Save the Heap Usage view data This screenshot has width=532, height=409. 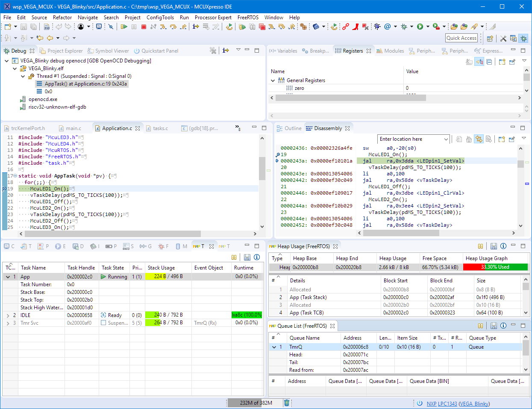coord(494,246)
